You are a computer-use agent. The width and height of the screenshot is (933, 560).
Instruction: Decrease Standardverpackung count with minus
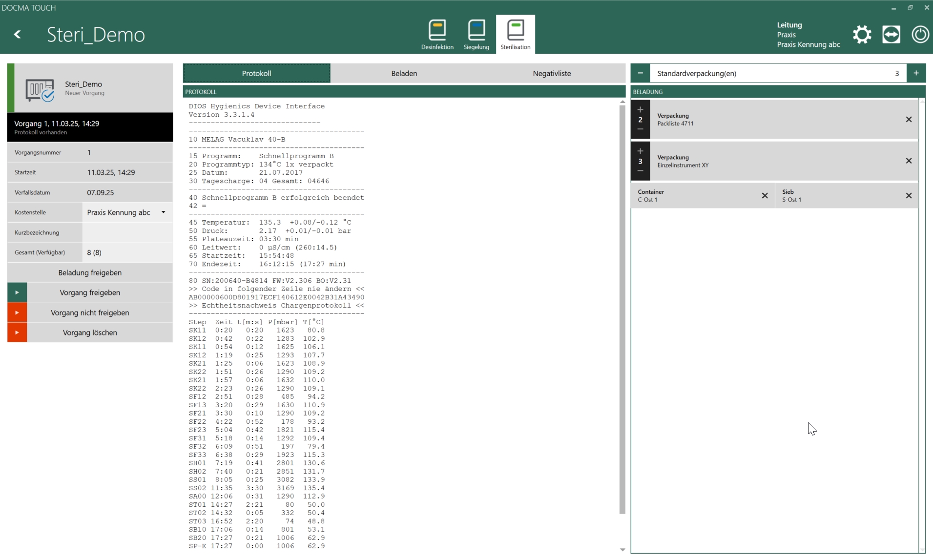[x=640, y=73]
